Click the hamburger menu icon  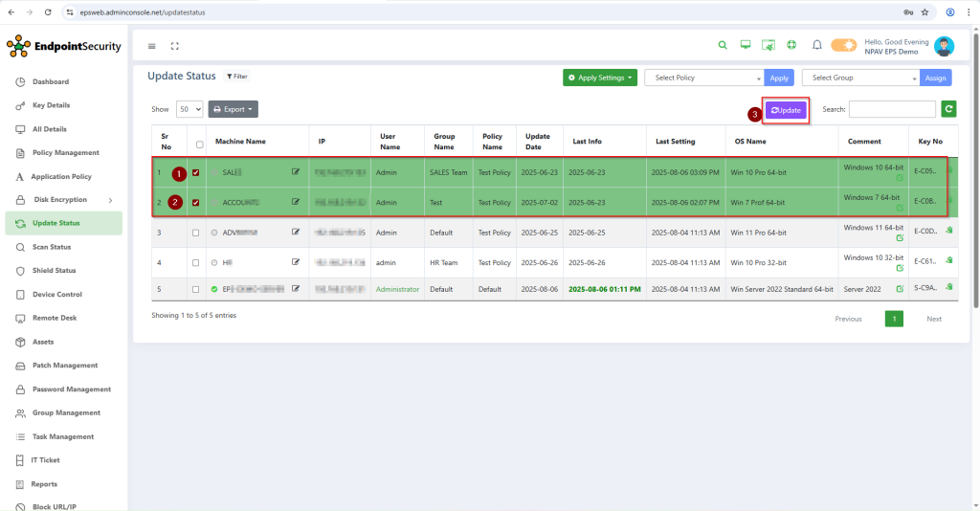(151, 46)
